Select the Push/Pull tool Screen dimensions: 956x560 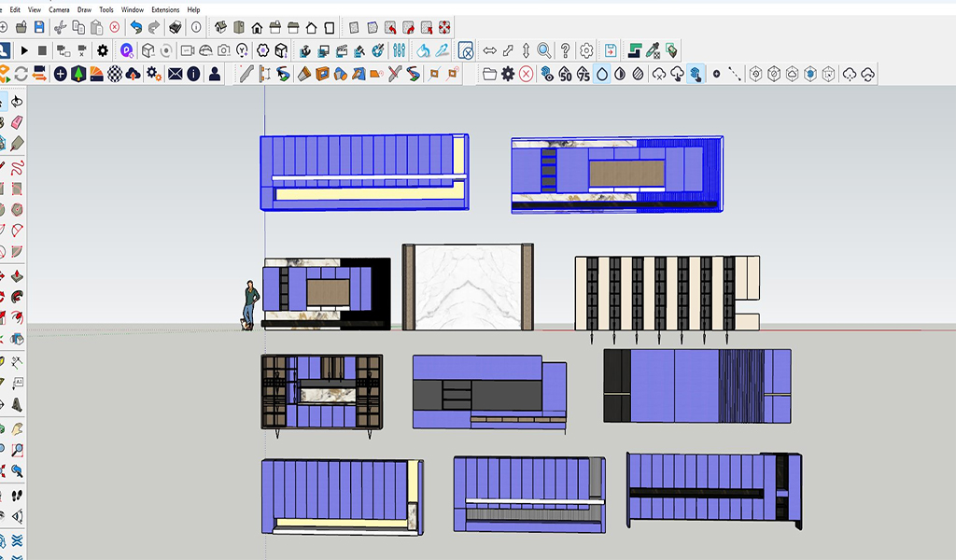[17, 276]
